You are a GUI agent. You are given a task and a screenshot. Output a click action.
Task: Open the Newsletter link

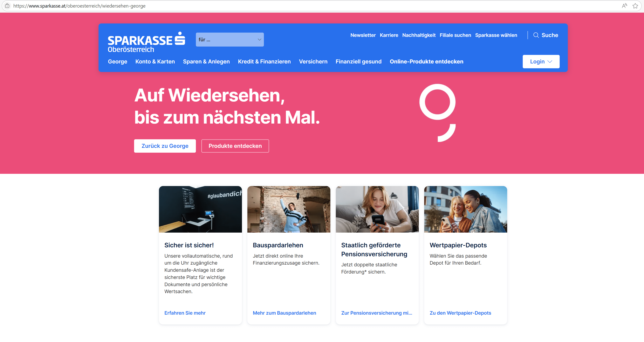point(363,35)
